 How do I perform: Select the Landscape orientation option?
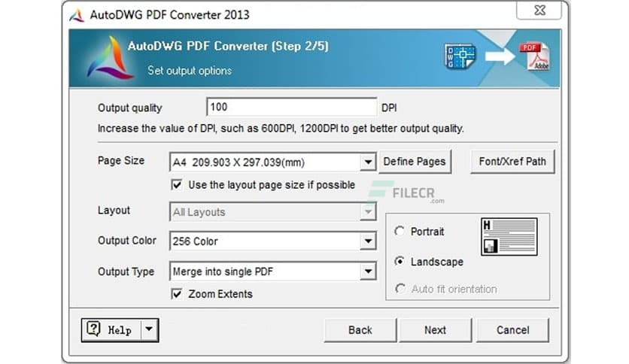click(399, 262)
